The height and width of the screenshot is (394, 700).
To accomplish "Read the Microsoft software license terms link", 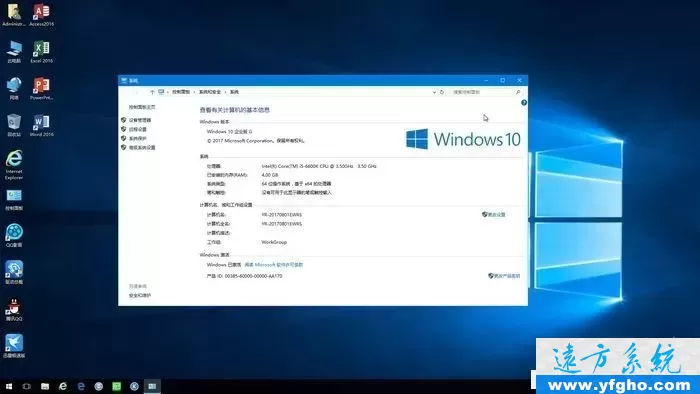I will coord(274,265).
